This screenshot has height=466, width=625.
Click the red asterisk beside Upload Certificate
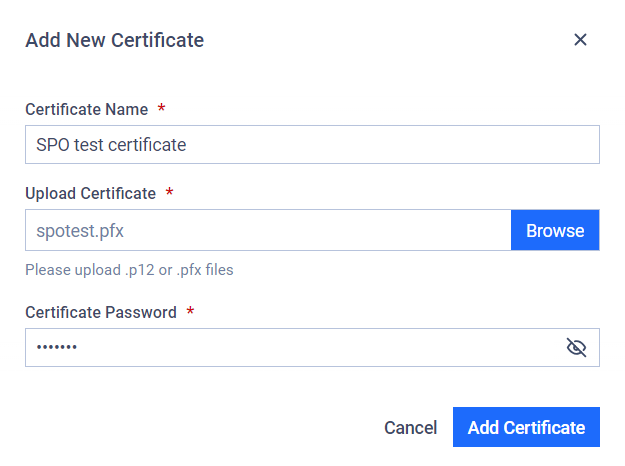(x=169, y=192)
